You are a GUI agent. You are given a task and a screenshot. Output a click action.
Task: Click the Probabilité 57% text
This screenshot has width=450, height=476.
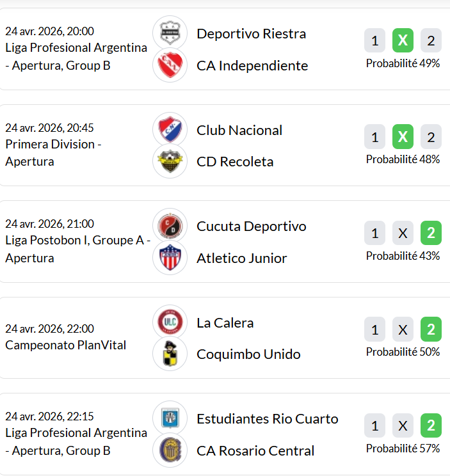pyautogui.click(x=403, y=448)
